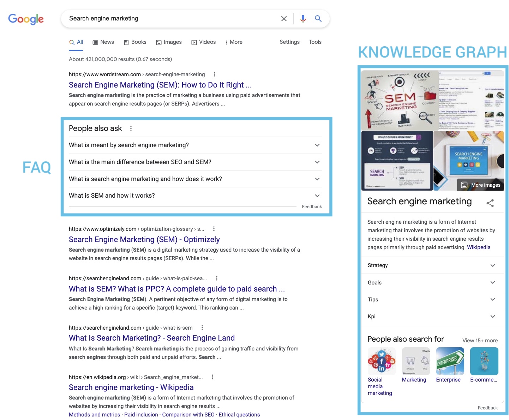The height and width of the screenshot is (420, 509).
Task: Expand the Kpi section in knowledge panel
Action: point(432,316)
